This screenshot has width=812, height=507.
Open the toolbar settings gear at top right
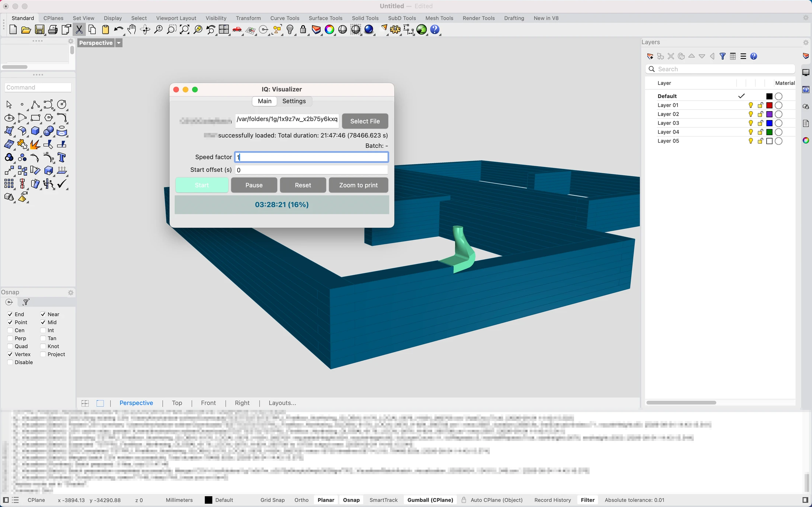[806, 18]
